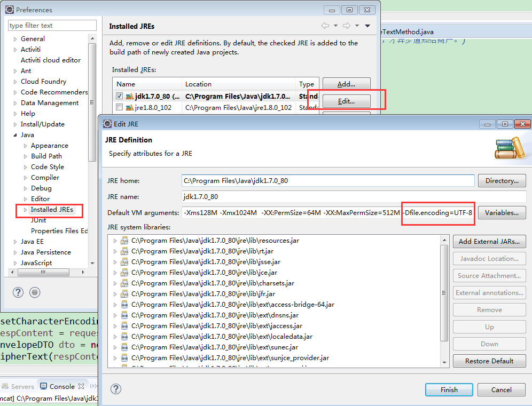
Task: Click the Name column header
Action: click(147, 84)
